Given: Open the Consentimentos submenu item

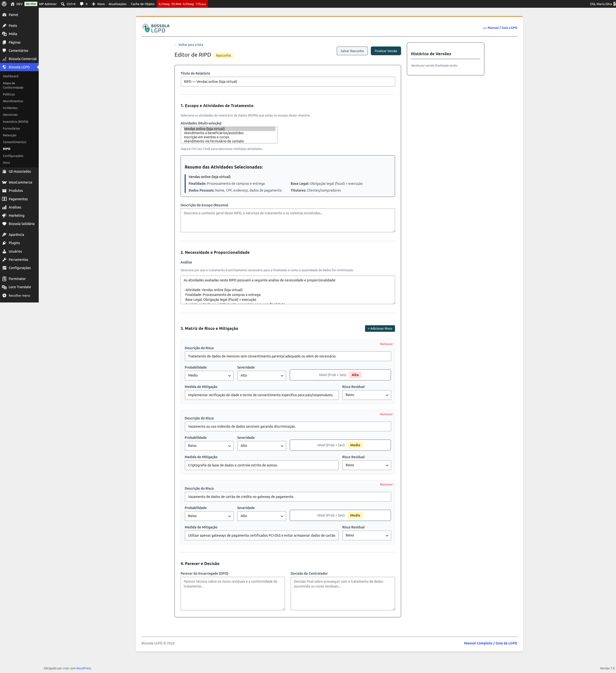Looking at the screenshot, I should tap(14, 142).
